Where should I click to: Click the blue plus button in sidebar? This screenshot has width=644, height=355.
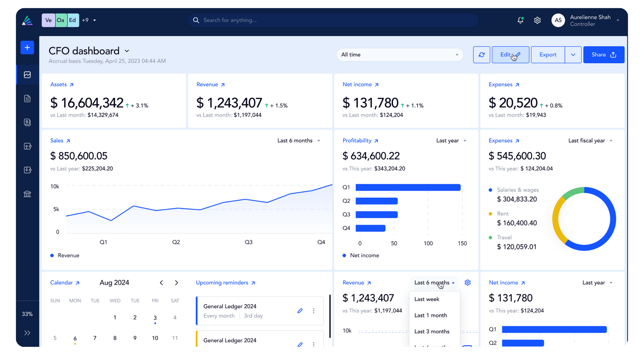27,47
